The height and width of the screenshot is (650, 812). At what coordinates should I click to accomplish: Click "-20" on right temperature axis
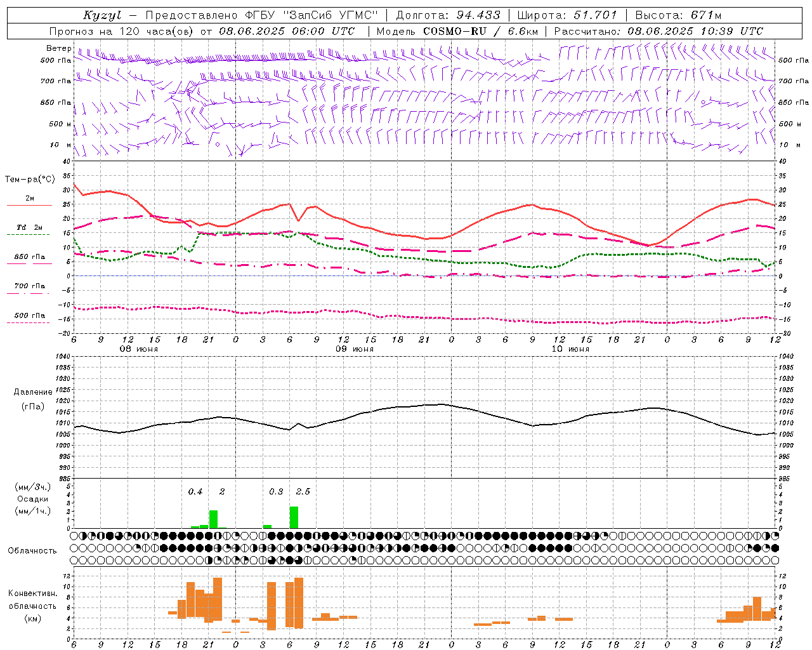tap(785, 333)
